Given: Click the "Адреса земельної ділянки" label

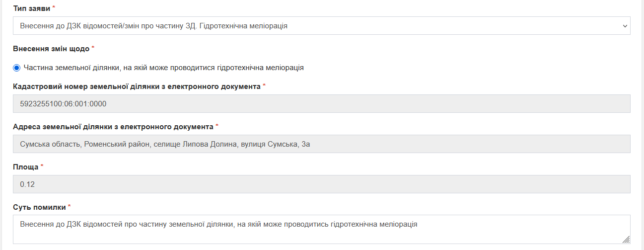Looking at the screenshot, I should 113,127.
